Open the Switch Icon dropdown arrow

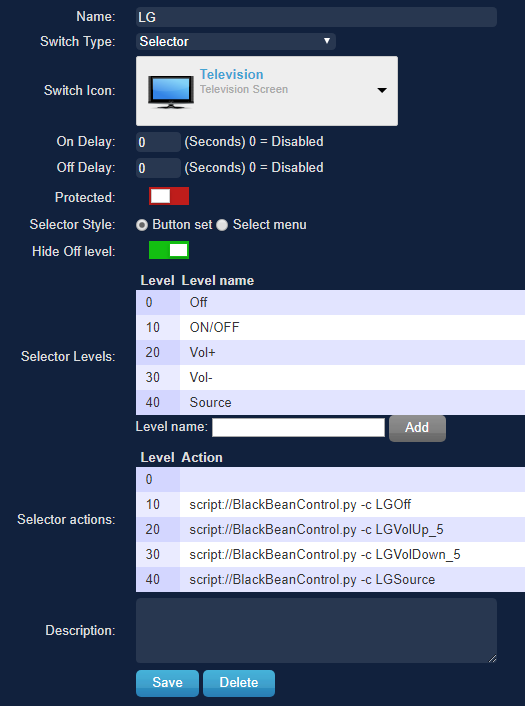pyautogui.click(x=382, y=91)
